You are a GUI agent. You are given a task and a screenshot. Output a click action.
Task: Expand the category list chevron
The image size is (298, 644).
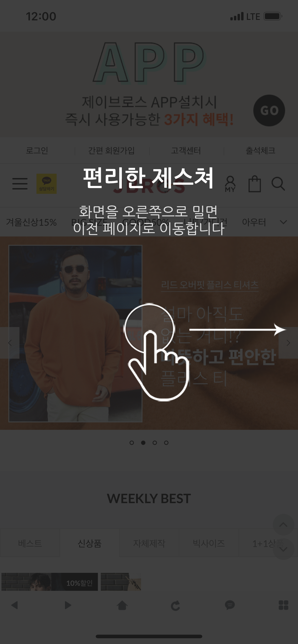coord(283,222)
